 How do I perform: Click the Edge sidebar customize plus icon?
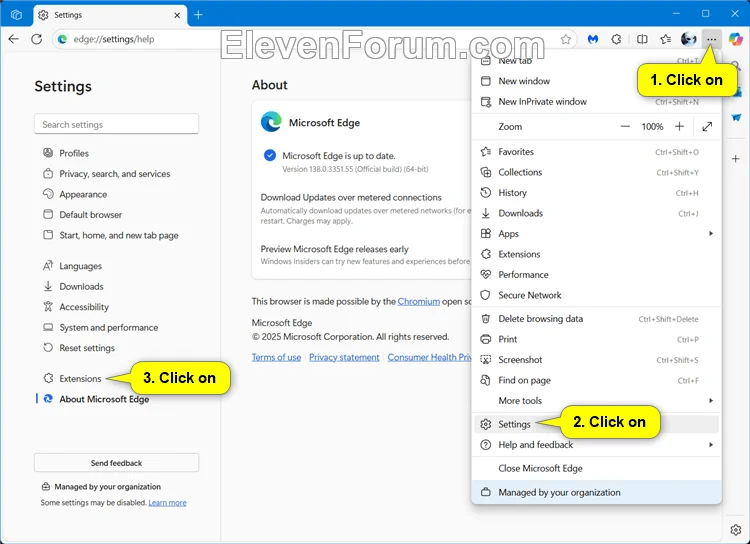pyautogui.click(x=736, y=159)
